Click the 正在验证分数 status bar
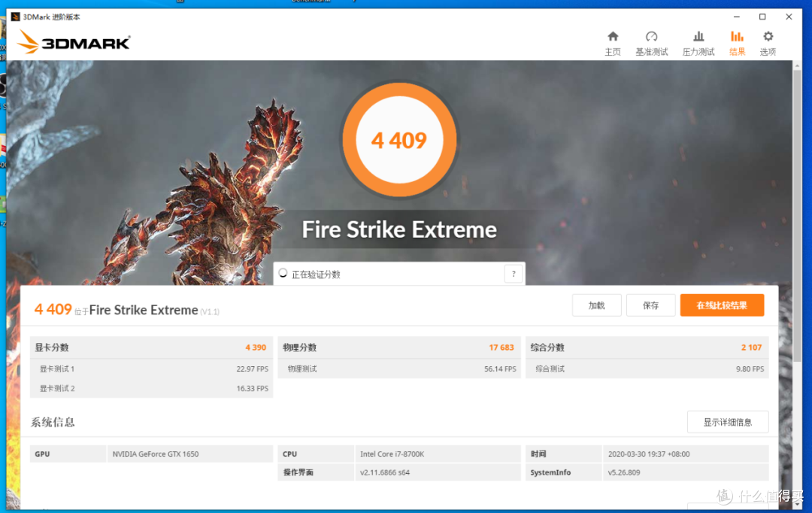The image size is (812, 513). [x=399, y=274]
